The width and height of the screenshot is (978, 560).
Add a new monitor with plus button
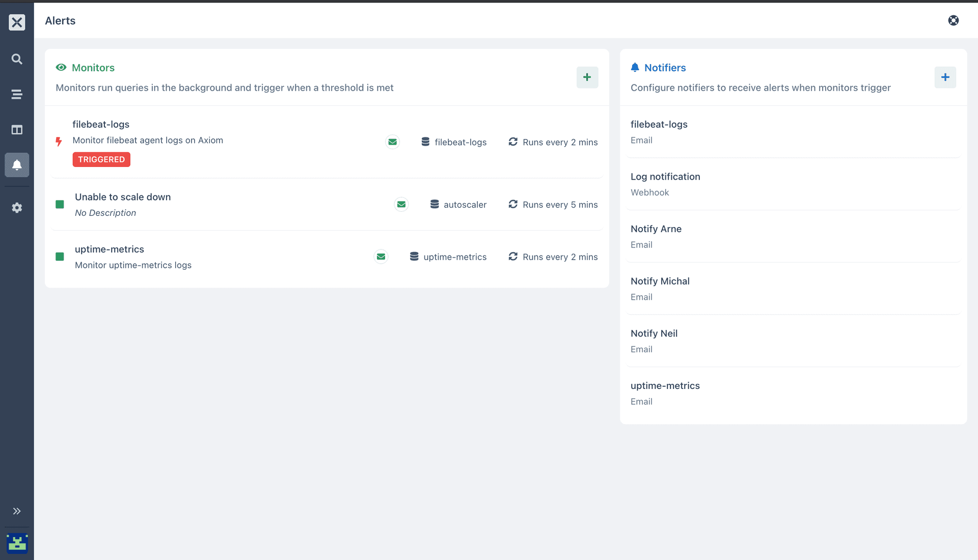[x=587, y=77]
